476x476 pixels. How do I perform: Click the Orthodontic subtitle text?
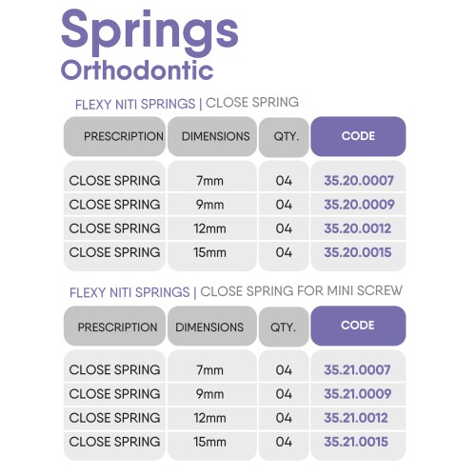click(137, 70)
